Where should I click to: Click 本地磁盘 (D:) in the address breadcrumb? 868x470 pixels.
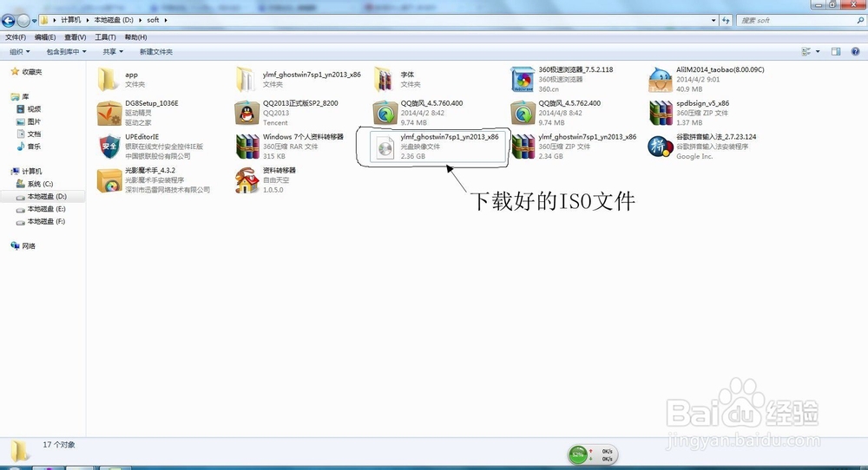click(x=114, y=20)
